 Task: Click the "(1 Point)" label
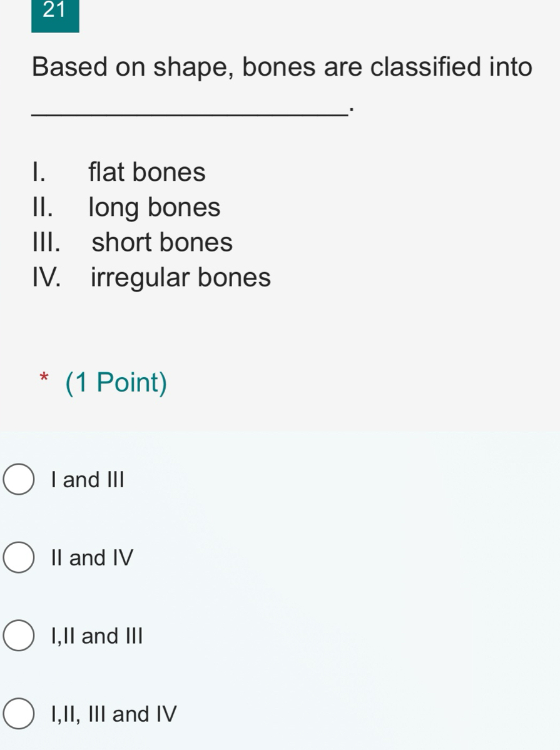(x=115, y=382)
